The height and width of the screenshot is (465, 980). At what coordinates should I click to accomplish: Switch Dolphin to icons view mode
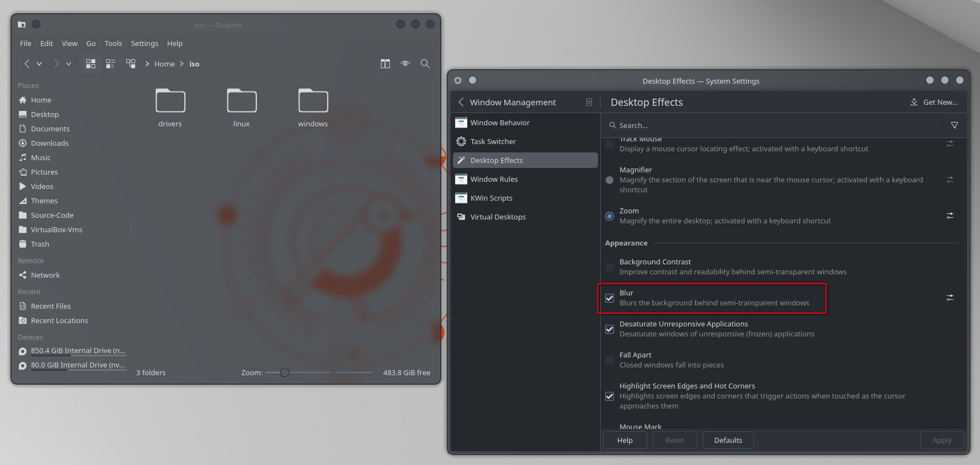point(91,64)
